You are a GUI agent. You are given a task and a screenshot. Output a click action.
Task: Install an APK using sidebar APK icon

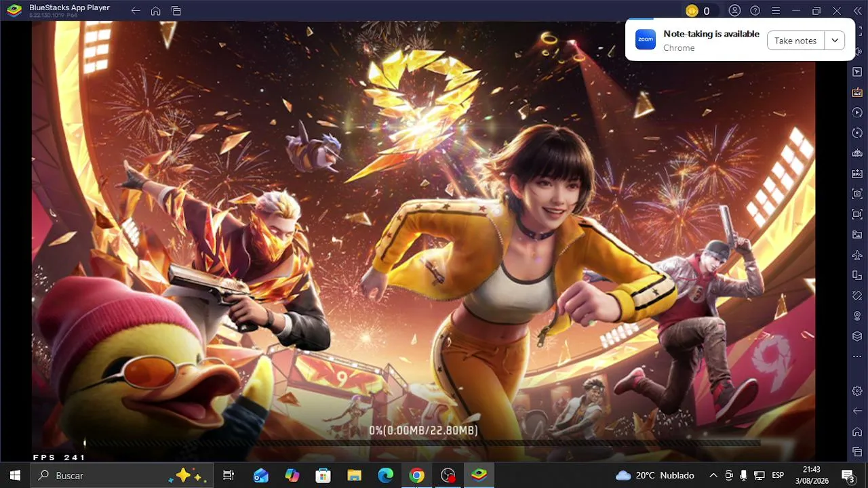857,174
